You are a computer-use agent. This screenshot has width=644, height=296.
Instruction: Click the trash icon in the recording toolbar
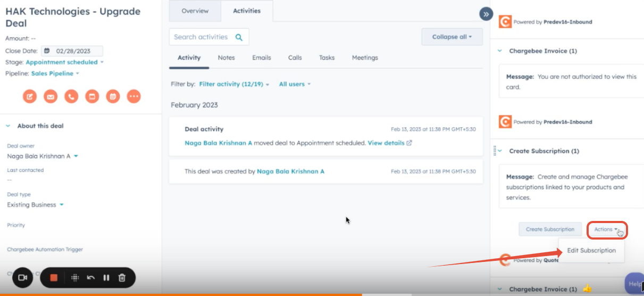click(122, 277)
